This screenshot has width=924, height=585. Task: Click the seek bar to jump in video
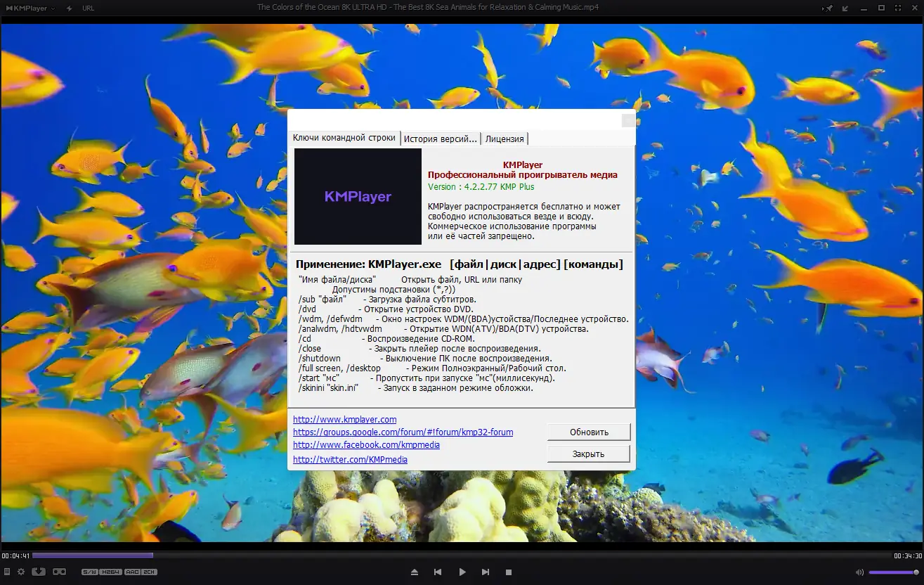click(x=462, y=555)
